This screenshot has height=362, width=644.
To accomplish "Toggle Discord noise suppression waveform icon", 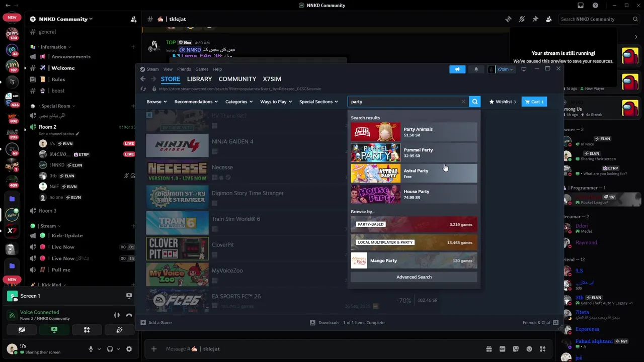I will point(117,315).
